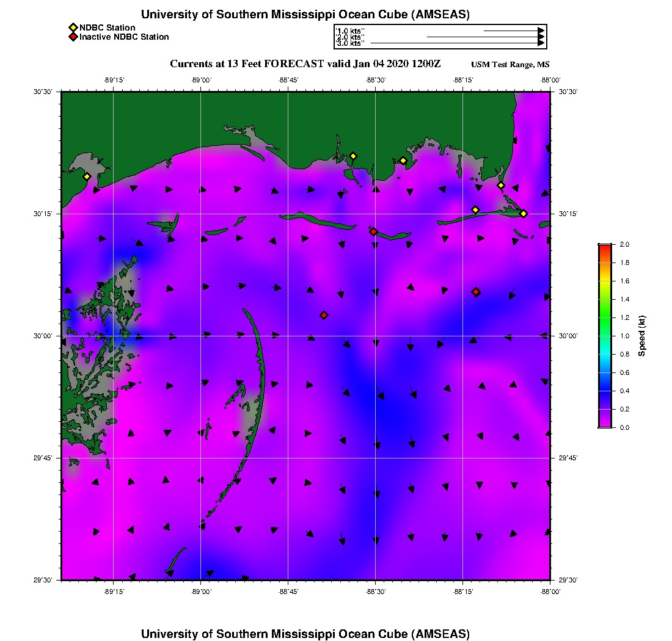
Task: Click red diamond beside Inactive NDBC Station legend
Action: 73,37
